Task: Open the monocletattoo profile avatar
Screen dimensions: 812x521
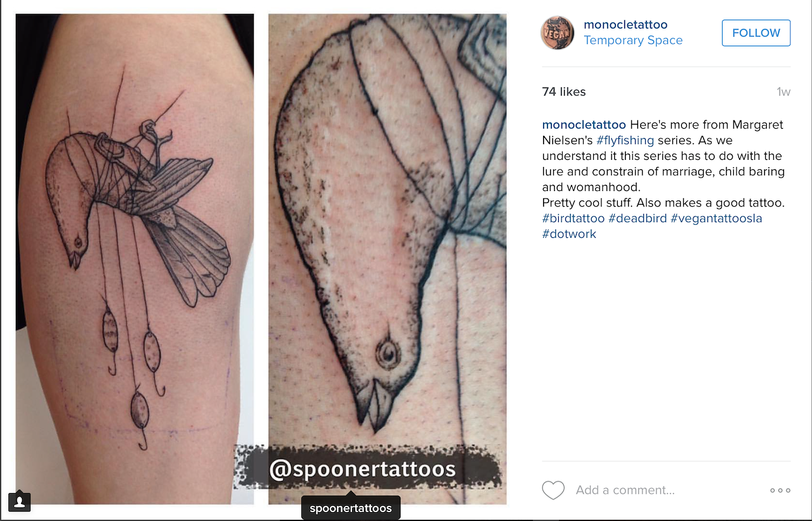Action: coord(557,33)
